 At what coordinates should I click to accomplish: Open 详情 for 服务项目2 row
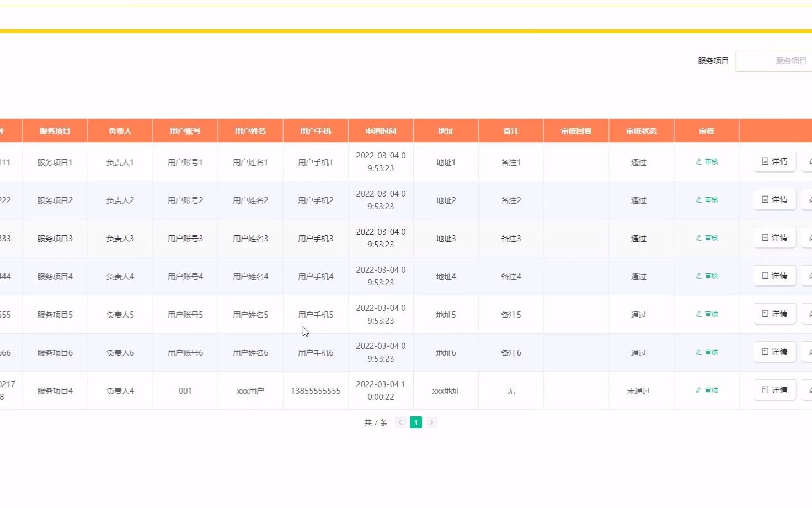774,199
